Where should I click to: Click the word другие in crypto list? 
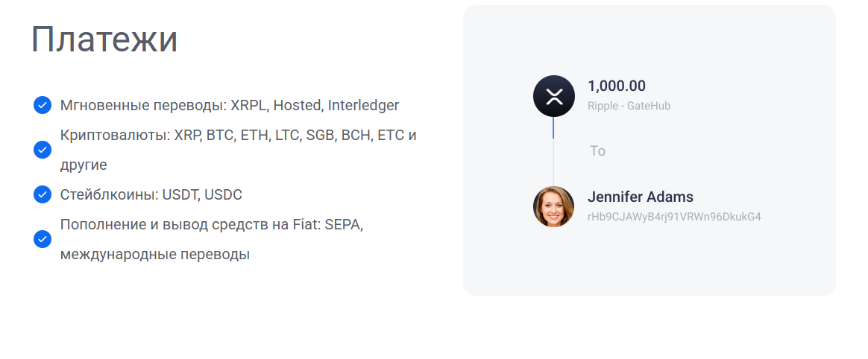84,165
